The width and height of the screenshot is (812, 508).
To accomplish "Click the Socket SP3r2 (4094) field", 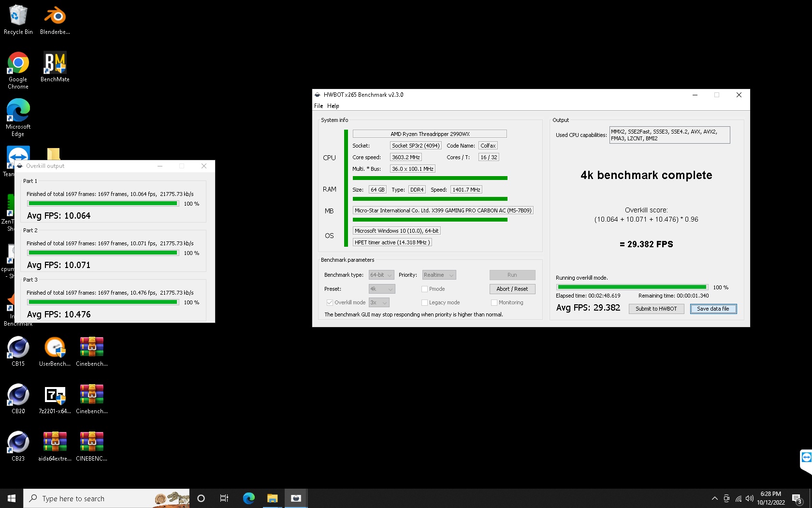I will (x=416, y=146).
